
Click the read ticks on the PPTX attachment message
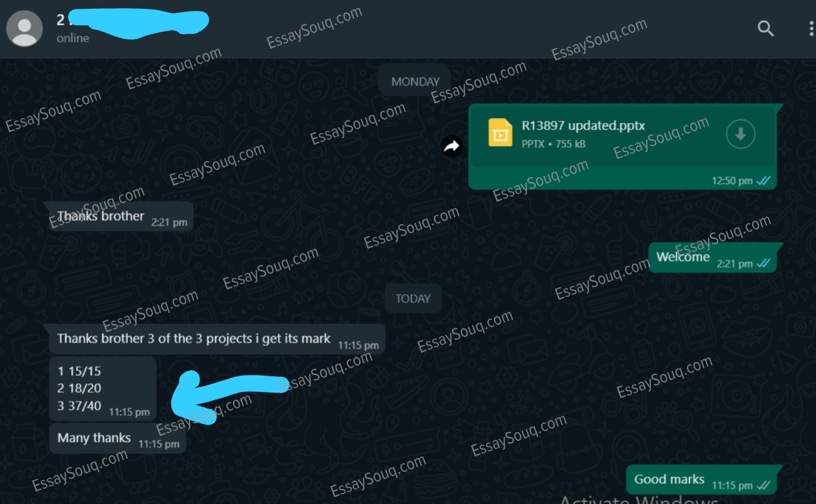click(763, 181)
